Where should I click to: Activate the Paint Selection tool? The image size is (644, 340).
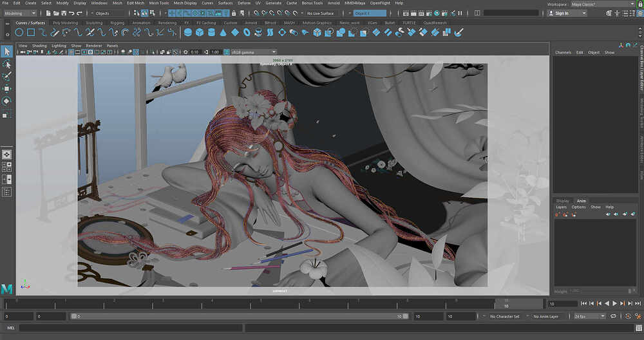tap(6, 77)
